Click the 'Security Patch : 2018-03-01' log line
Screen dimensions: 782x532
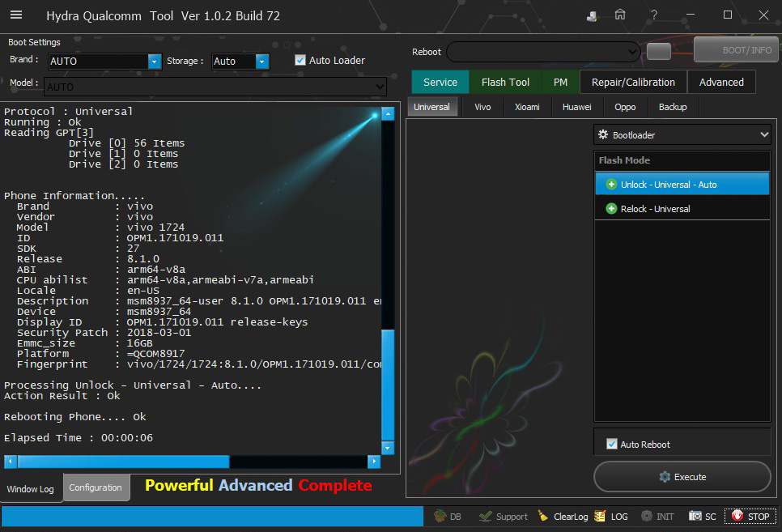tap(104, 332)
